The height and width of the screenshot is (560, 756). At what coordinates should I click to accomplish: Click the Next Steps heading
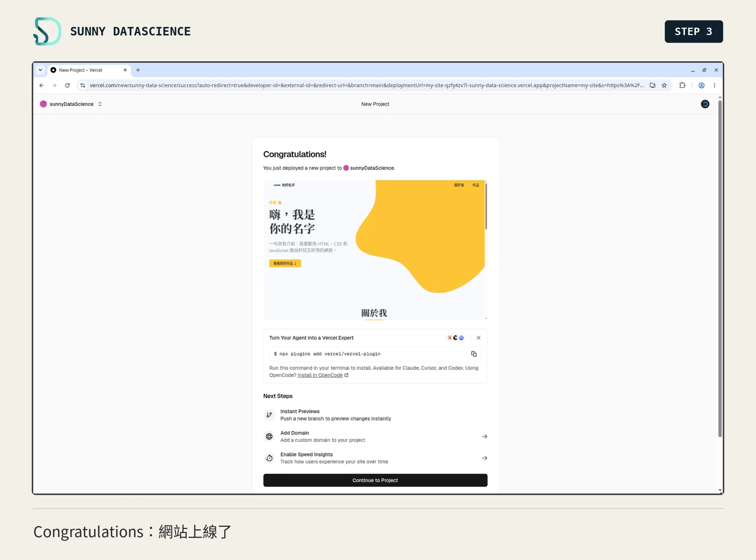[278, 396]
